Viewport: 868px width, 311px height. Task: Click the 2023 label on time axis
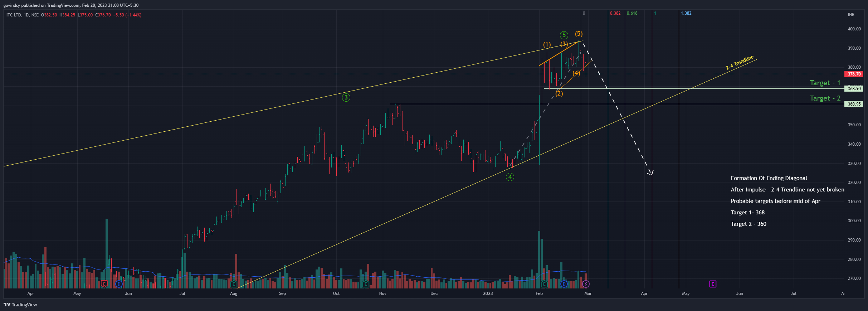[488, 293]
